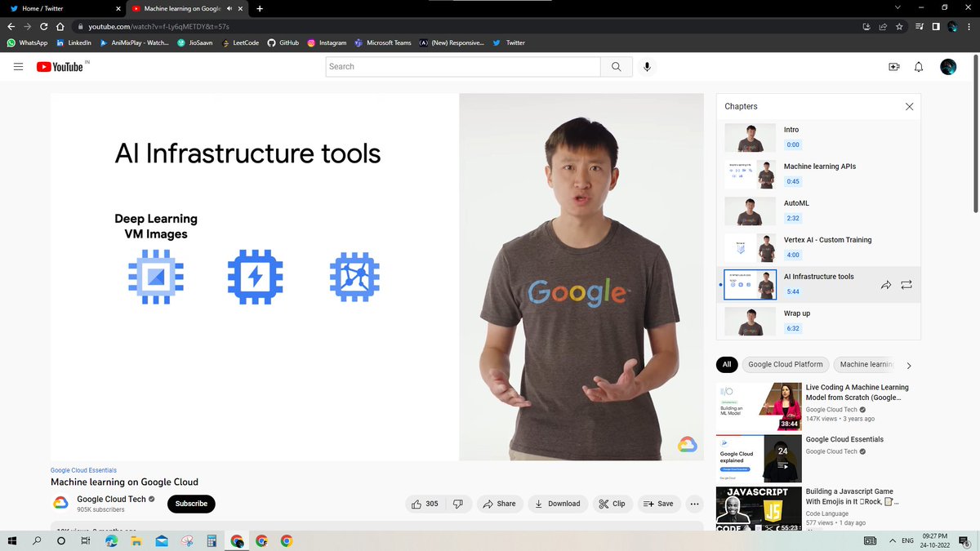Open the YouTube account avatar menu

(948, 67)
